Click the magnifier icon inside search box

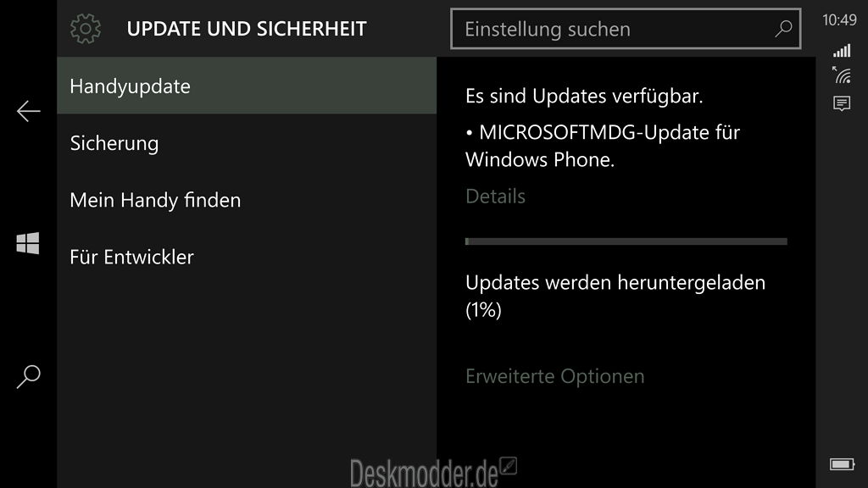click(x=783, y=29)
